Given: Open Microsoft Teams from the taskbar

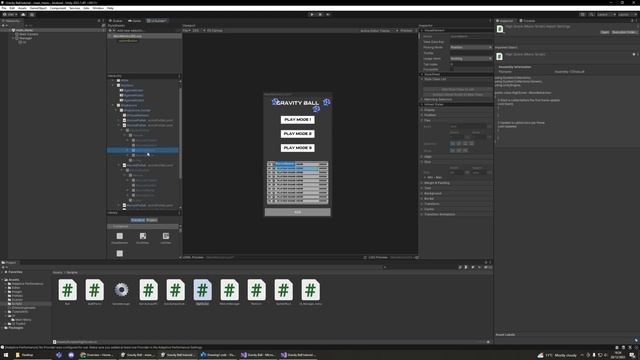Looking at the screenshot, I should (59, 355).
